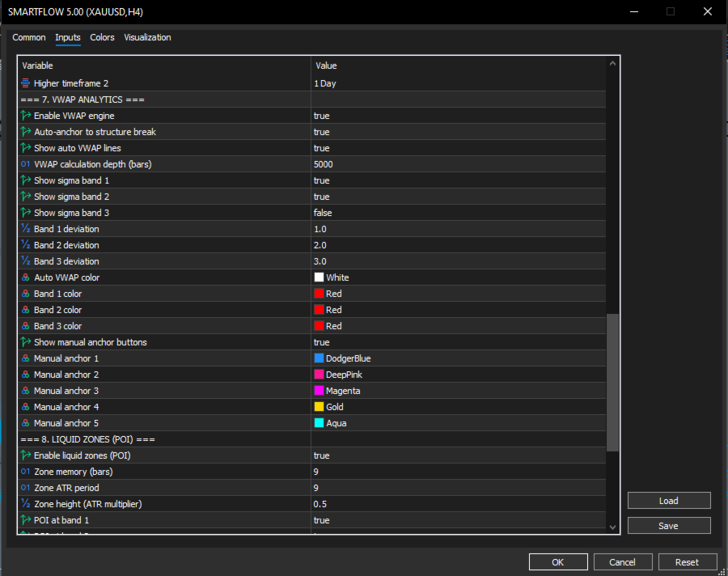Open Manual anchor 2 DeepPink dropdown
The width and height of the screenshot is (728, 576).
[459, 375]
